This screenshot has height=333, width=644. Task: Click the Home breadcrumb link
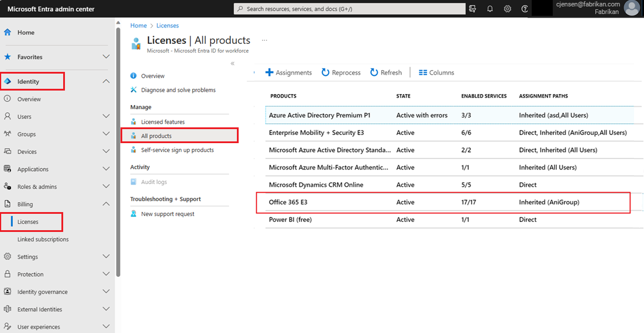coord(139,26)
